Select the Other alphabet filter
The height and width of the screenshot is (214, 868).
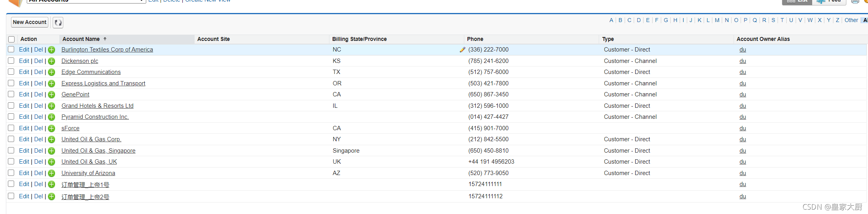[851, 20]
